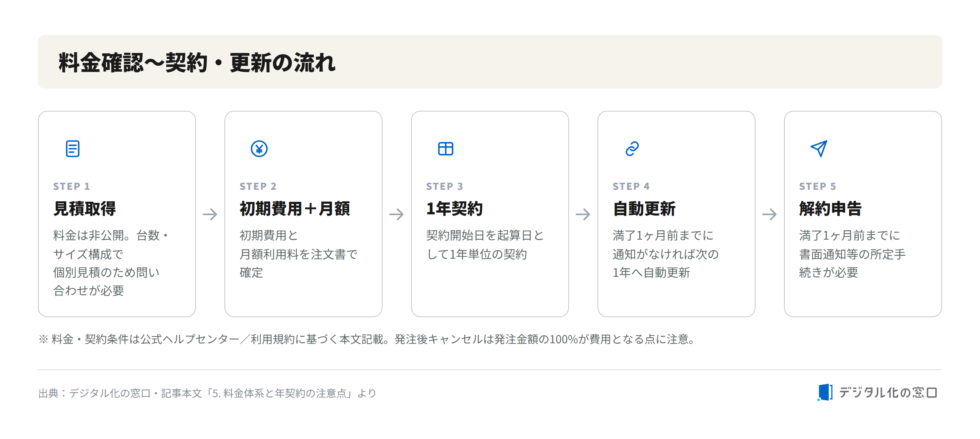Select the STEP 1 label
Image resolution: width=980 pixels, height=439 pixels.
click(x=72, y=186)
